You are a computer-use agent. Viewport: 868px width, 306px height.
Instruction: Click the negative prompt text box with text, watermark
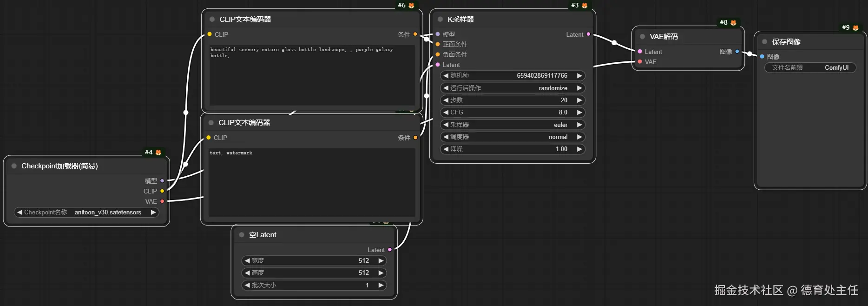(x=312, y=182)
